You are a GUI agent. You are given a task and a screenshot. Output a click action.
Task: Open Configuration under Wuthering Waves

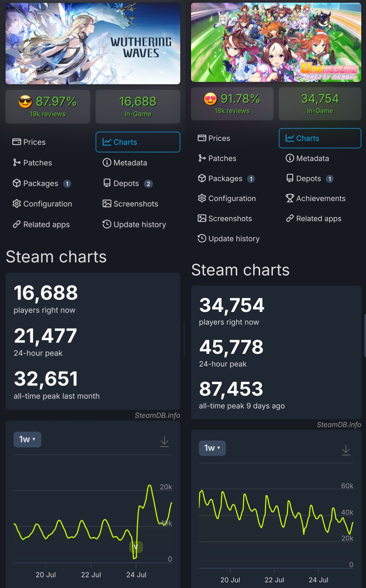(42, 204)
